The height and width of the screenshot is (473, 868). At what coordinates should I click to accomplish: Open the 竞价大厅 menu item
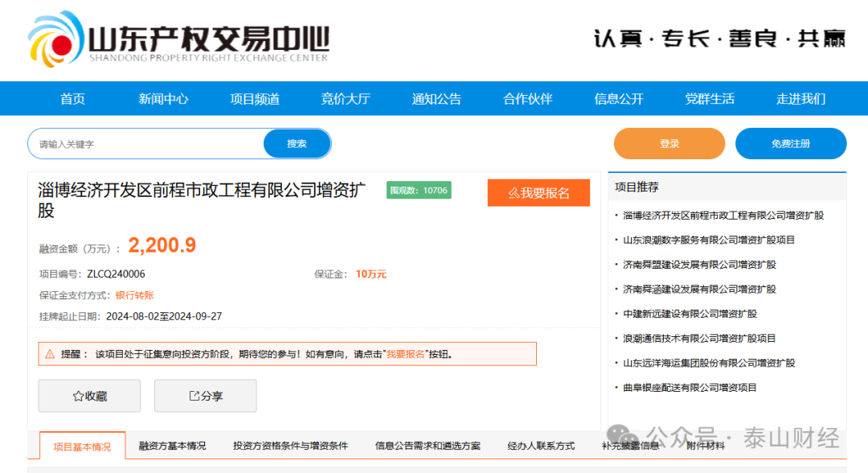coord(345,98)
